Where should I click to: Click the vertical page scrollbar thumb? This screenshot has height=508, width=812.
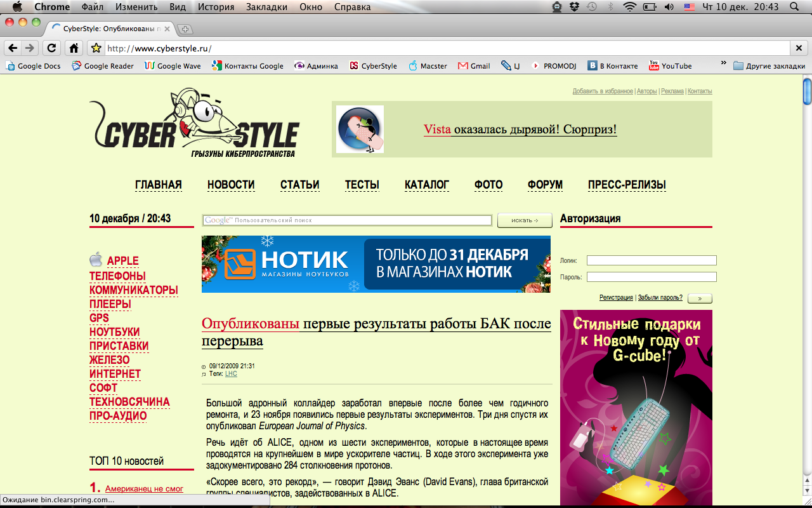[807, 91]
